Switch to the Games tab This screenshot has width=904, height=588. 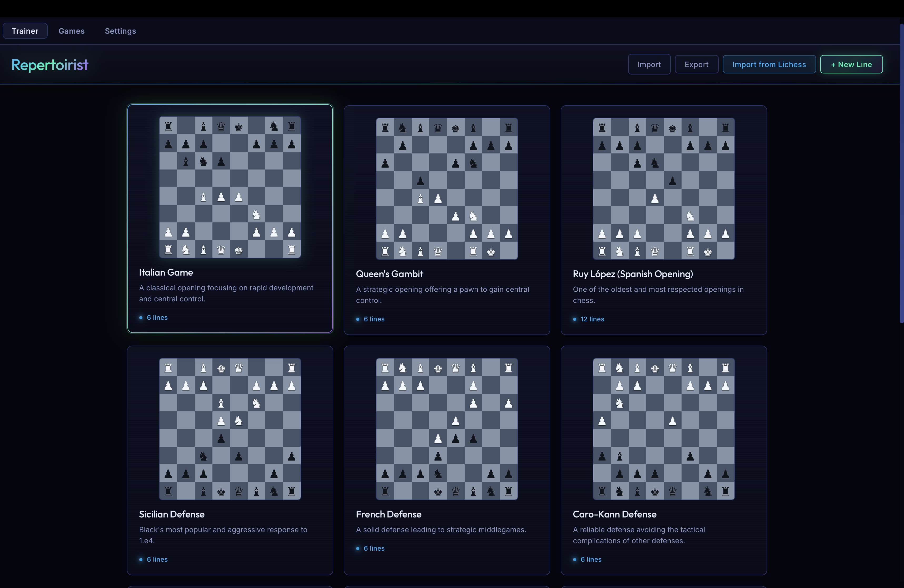(71, 31)
